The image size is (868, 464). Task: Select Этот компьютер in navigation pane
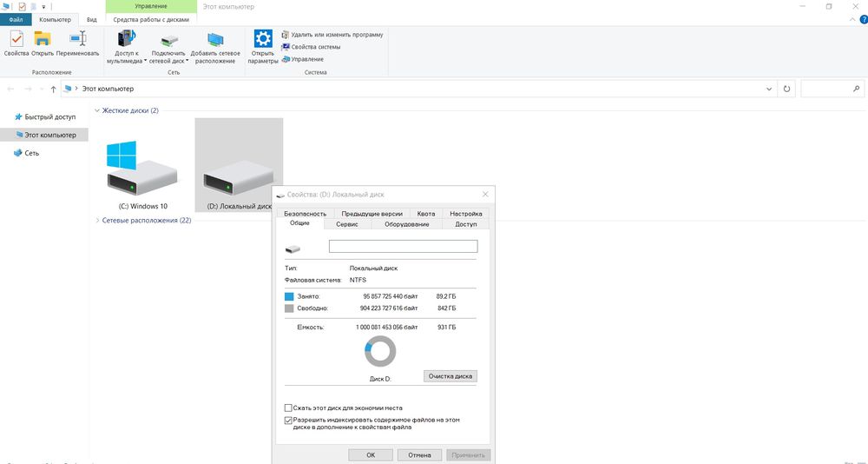[x=45, y=135]
